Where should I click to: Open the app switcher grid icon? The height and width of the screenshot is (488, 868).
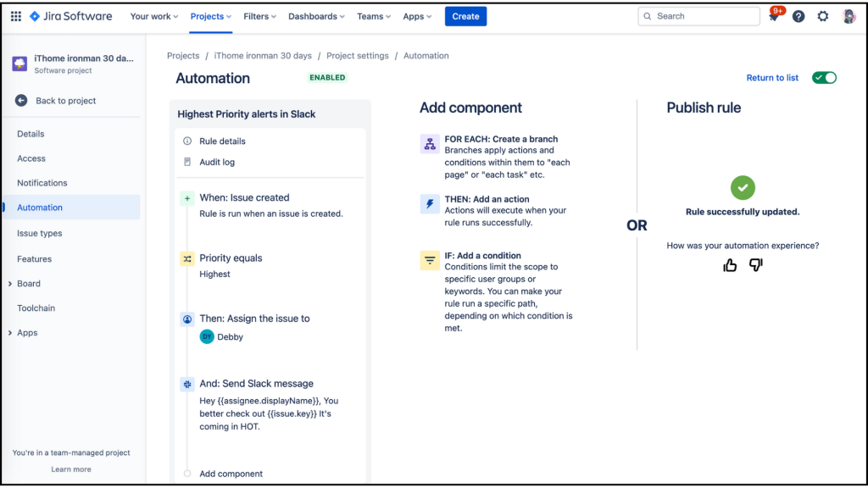(x=15, y=16)
